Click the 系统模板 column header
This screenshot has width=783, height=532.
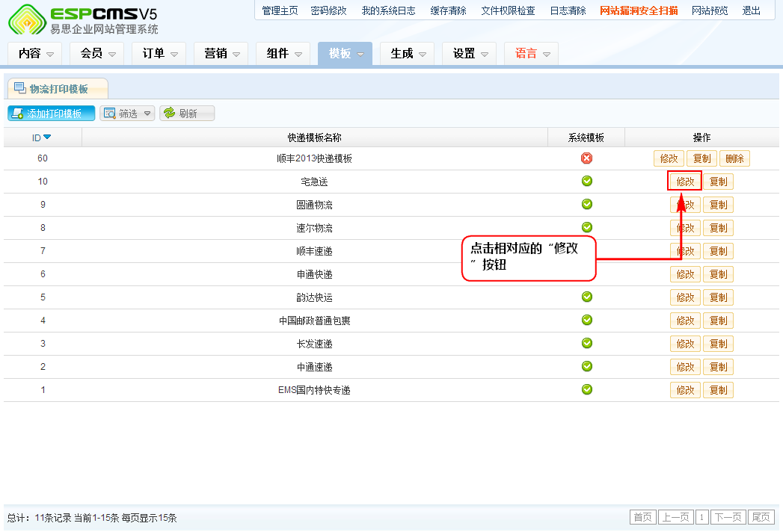point(586,137)
